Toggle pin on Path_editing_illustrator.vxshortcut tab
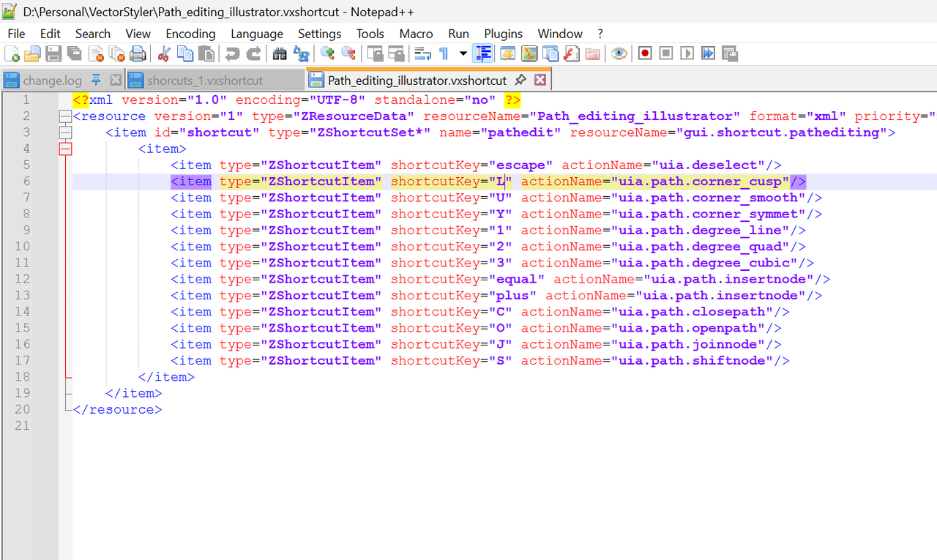The height and width of the screenshot is (560, 937). 520,80
